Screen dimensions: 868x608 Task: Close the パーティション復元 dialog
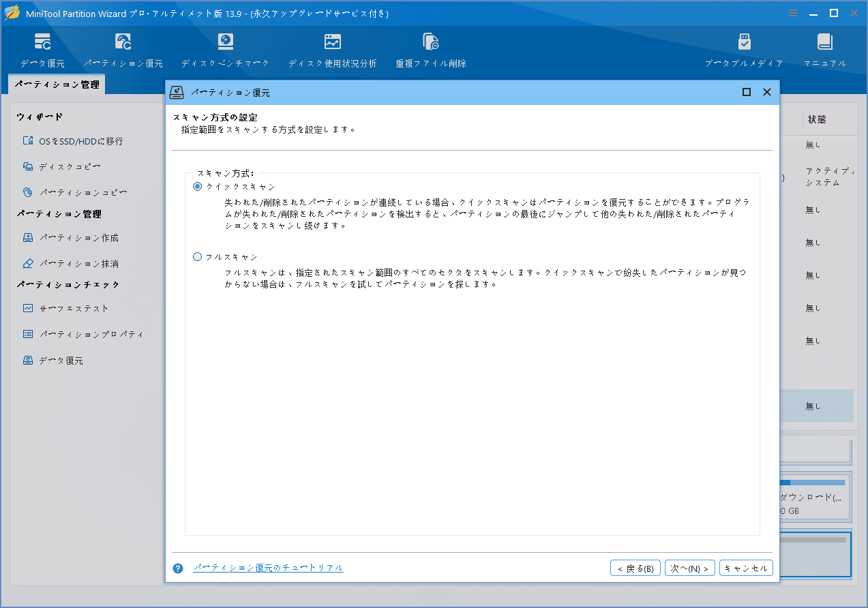coord(767,92)
